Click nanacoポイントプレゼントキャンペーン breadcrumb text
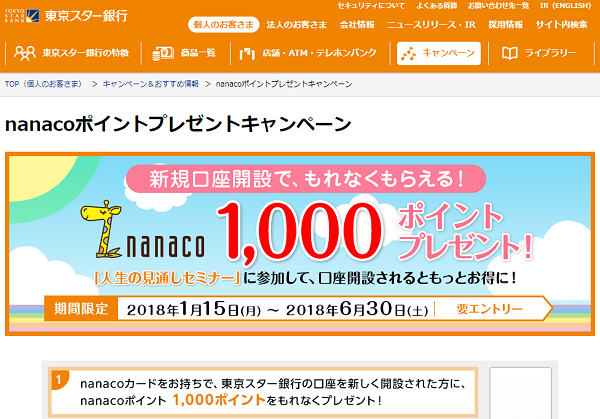The width and height of the screenshot is (600, 419). coord(284,84)
